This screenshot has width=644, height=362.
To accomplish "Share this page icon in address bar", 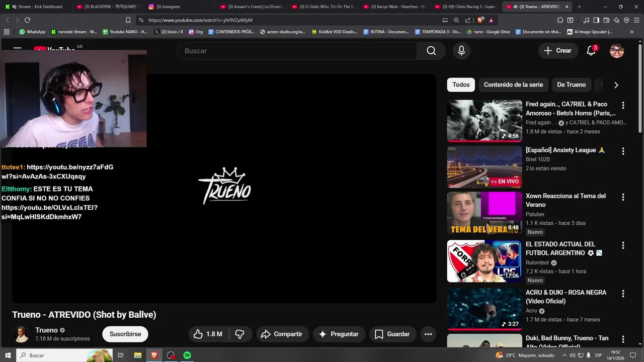I will pos(468,20).
